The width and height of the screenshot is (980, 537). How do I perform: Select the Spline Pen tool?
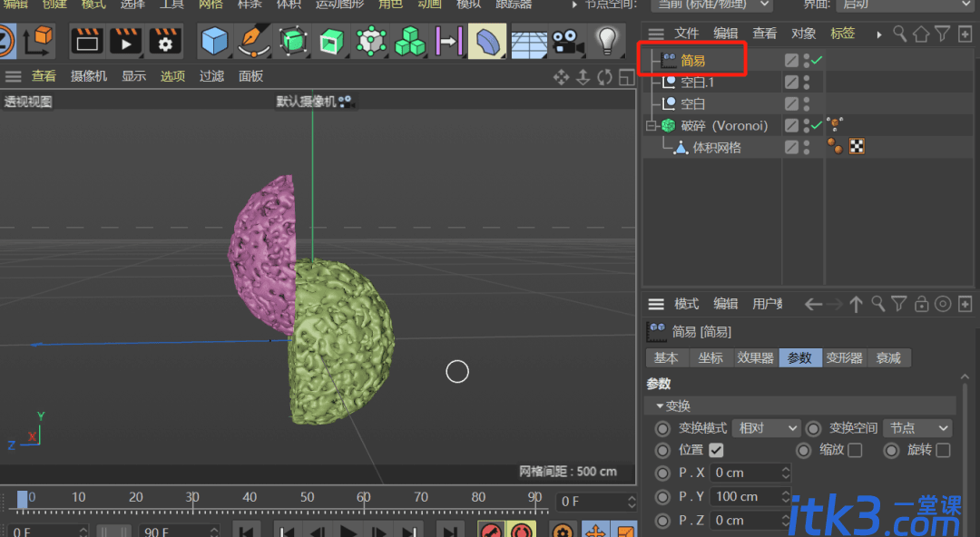[253, 41]
